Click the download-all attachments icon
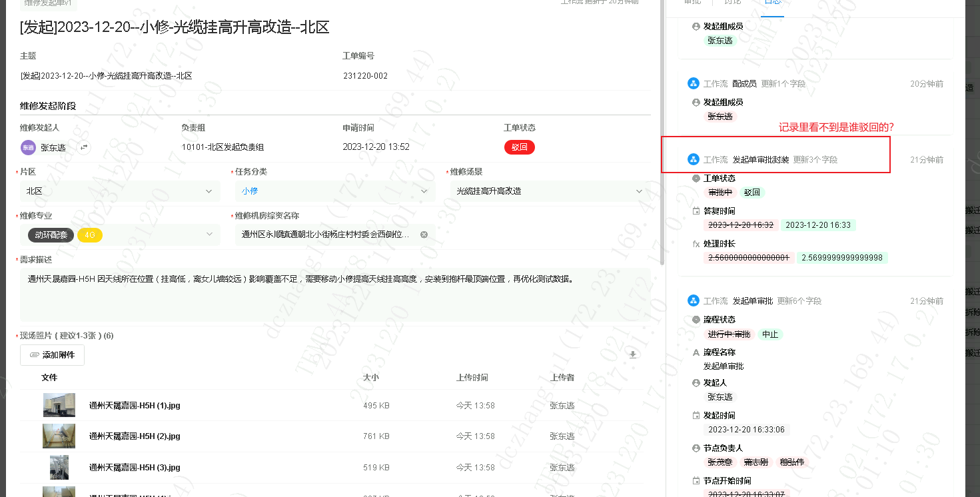 tap(634, 354)
